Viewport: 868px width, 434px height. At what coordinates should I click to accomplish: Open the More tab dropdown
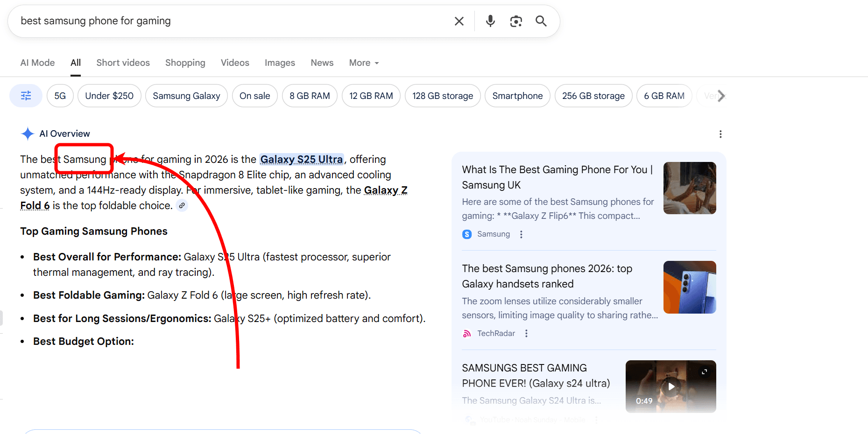[363, 63]
